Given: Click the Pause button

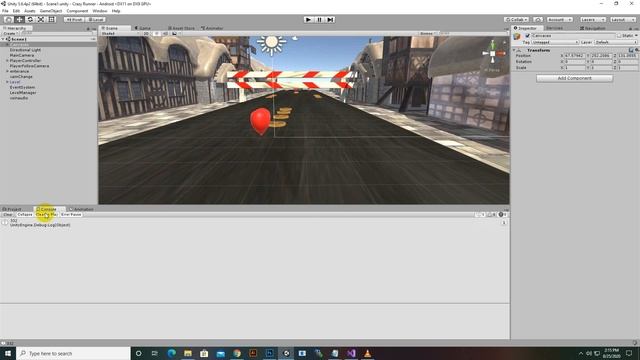Looking at the screenshot, I should 320,20.
